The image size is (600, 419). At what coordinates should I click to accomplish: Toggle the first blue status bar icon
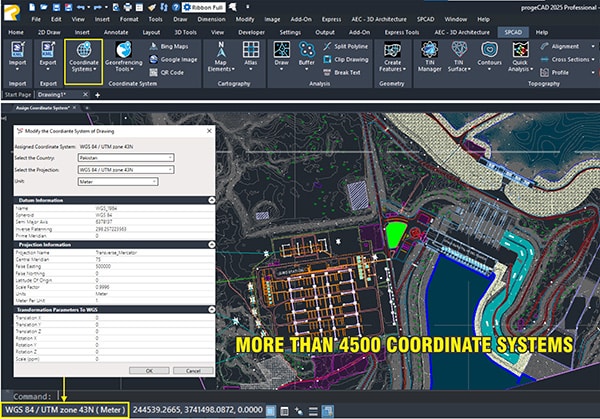[x=271, y=411]
